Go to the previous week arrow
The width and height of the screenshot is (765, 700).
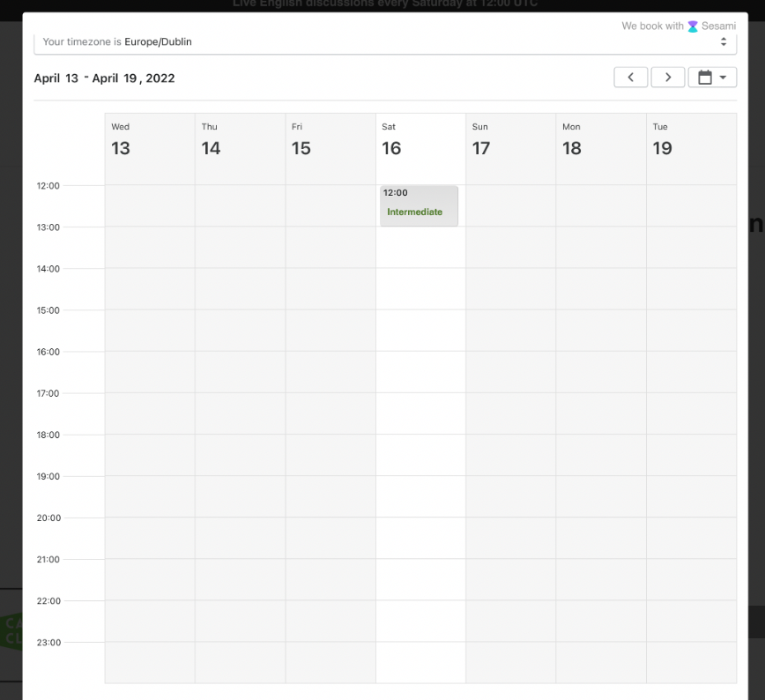pos(630,78)
